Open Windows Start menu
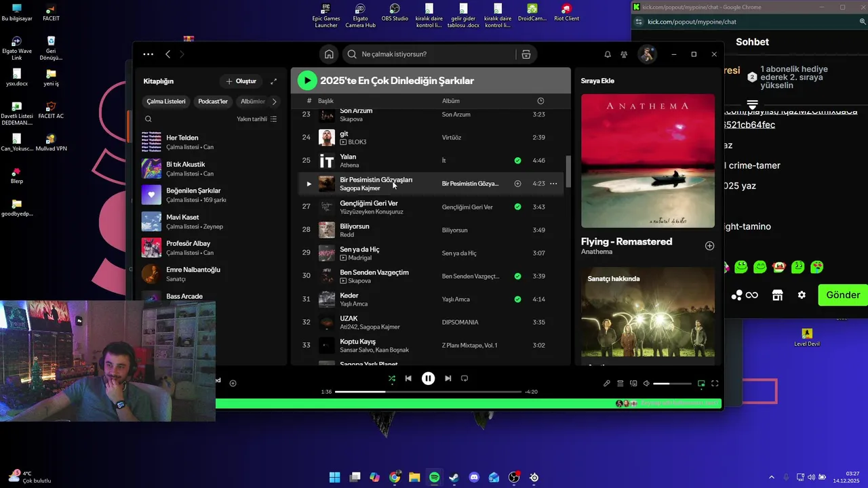This screenshot has height=488, width=868. pos(334,477)
